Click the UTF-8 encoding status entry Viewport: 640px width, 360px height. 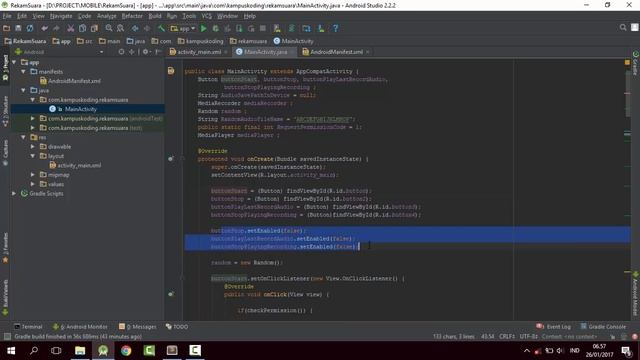528,337
